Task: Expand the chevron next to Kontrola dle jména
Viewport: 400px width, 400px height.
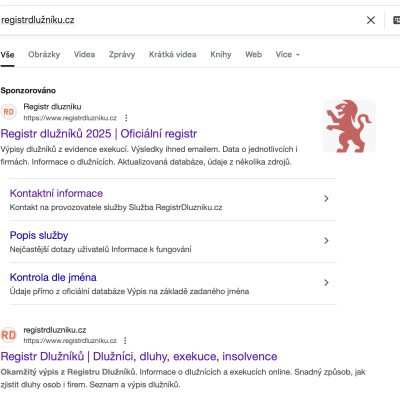Action: coord(326,283)
